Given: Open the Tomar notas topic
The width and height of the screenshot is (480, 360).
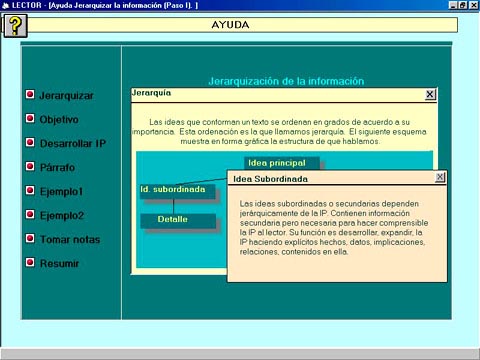Looking at the screenshot, I should 70,239.
